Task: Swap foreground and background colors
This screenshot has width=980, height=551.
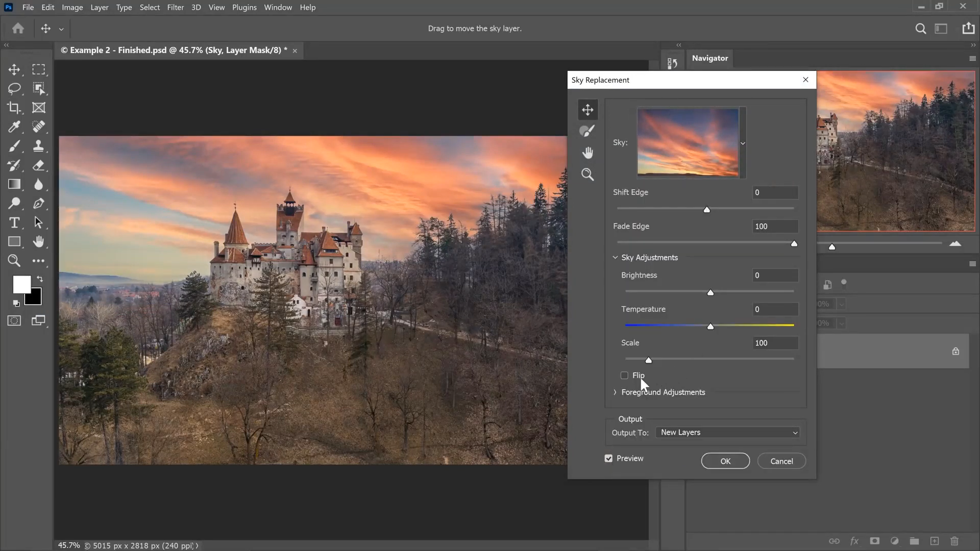Action: (x=40, y=279)
